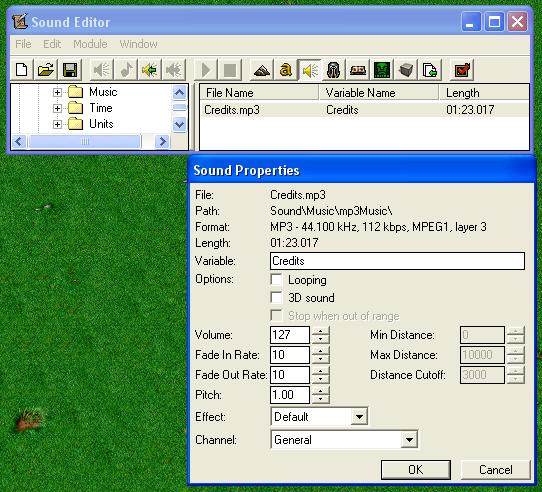
Task: Open a file with the folder icon
Action: (x=46, y=70)
